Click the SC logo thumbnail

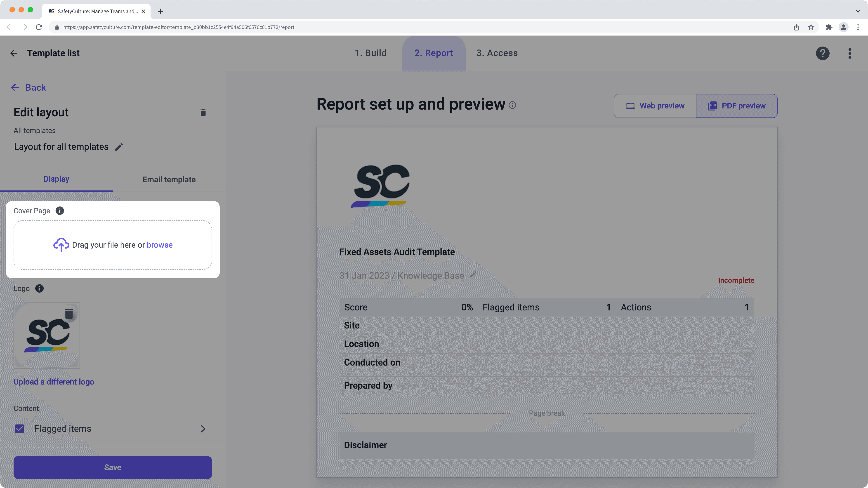coord(47,335)
